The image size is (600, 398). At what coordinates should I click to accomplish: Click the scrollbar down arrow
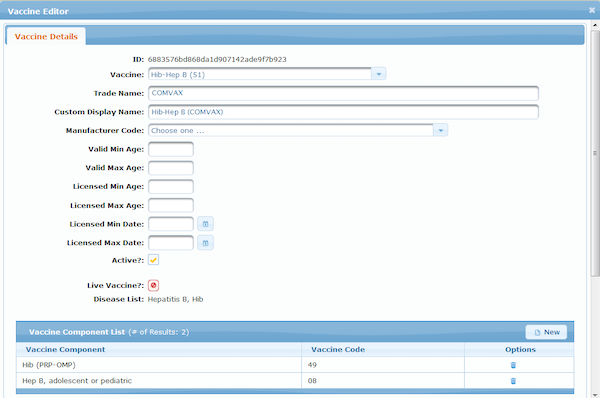(595, 395)
